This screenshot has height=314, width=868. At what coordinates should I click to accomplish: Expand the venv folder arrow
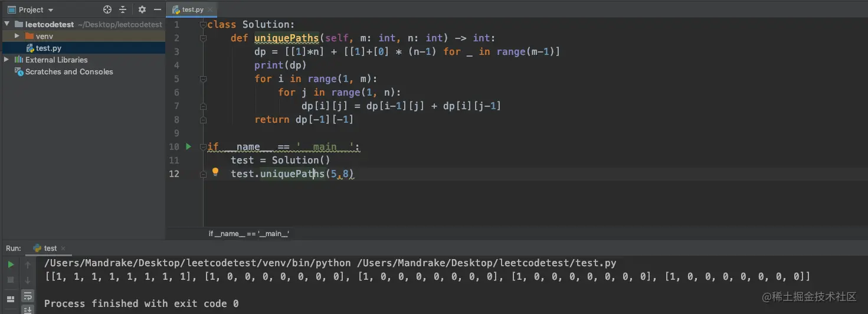coord(18,36)
